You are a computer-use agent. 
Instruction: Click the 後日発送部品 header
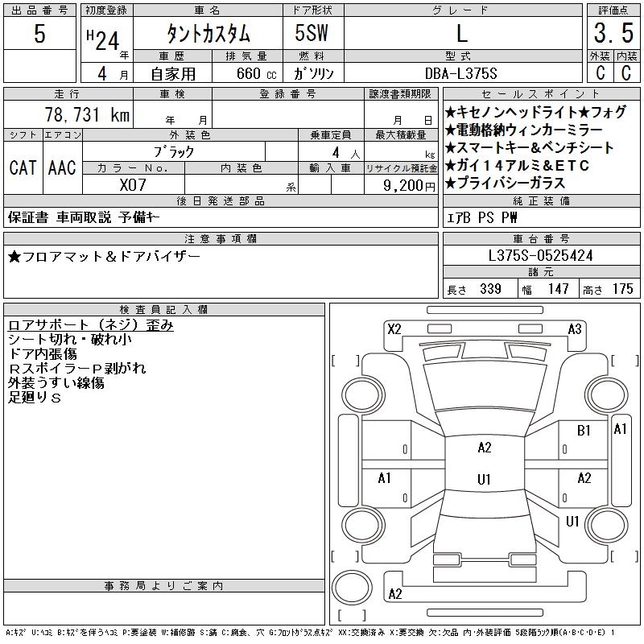[x=221, y=200]
